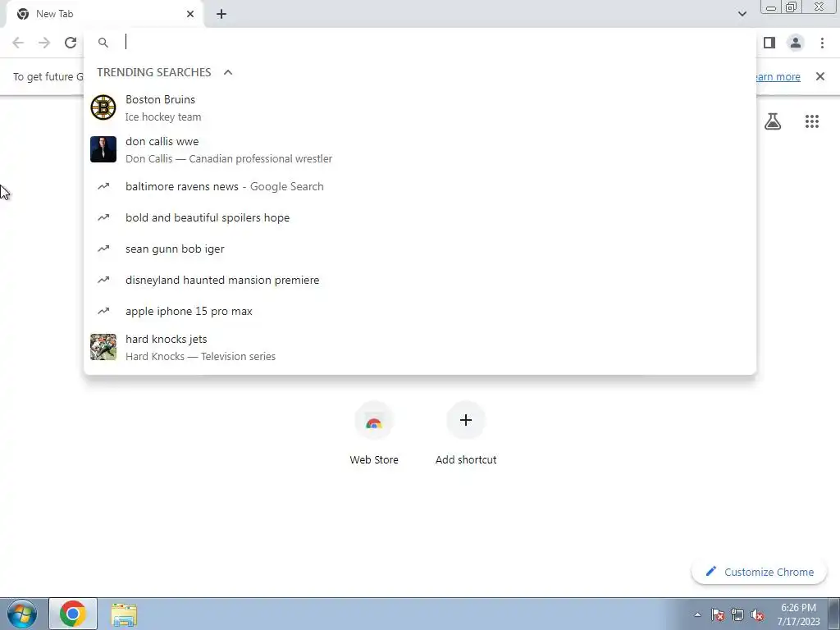Collapse the Trending Searches section
The image size is (840, 630).
(x=228, y=72)
